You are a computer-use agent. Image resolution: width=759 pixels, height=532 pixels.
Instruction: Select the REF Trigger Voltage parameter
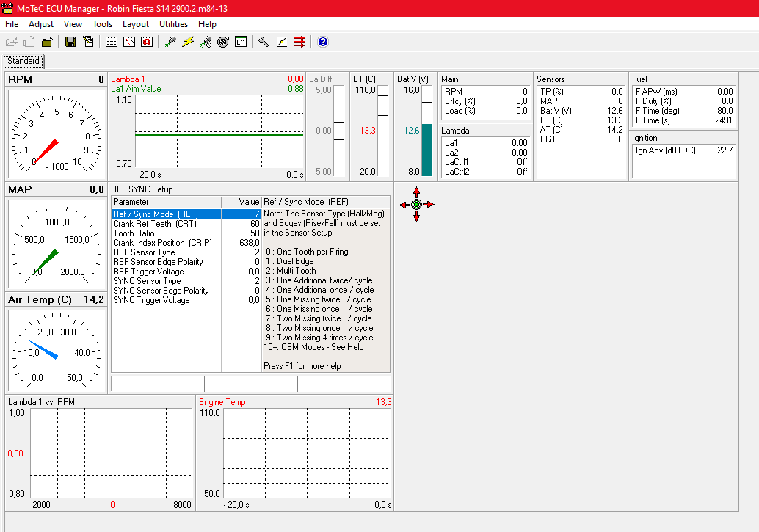[186, 272]
